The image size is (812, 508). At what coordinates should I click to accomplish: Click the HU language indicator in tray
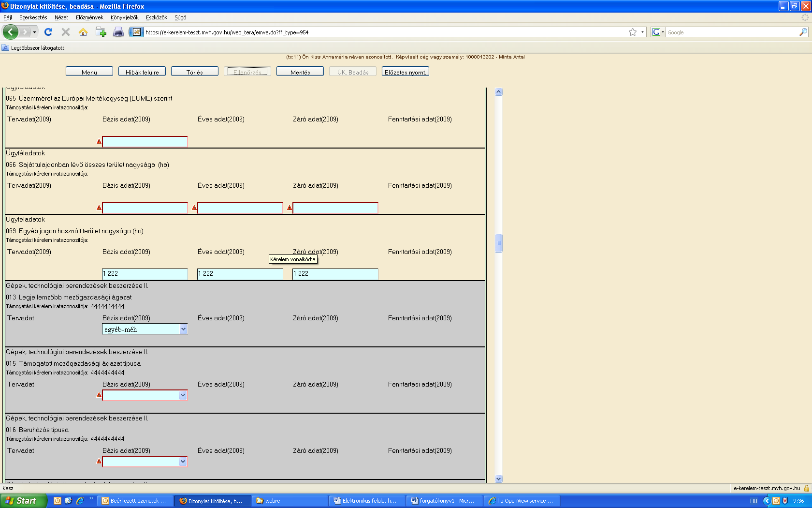(x=754, y=501)
